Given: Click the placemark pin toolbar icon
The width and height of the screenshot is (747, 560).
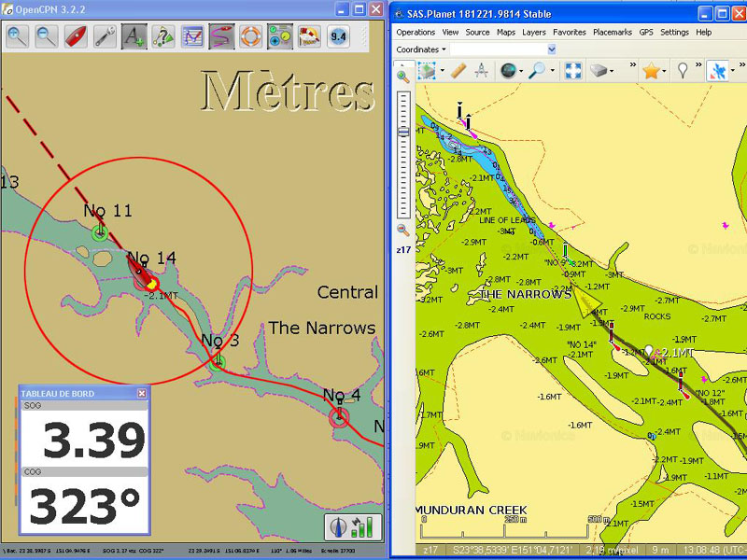Looking at the screenshot, I should click(683, 71).
